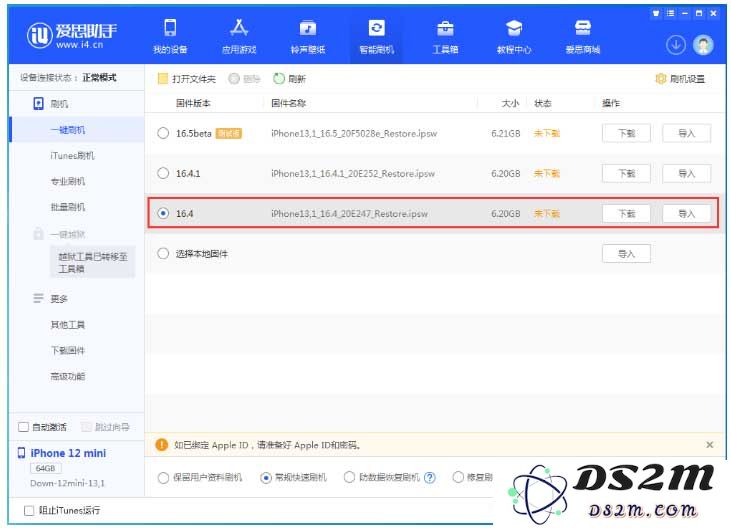The image size is (731, 528).
Task: Click the 更多 list icon in sidebar
Action: [x=38, y=298]
